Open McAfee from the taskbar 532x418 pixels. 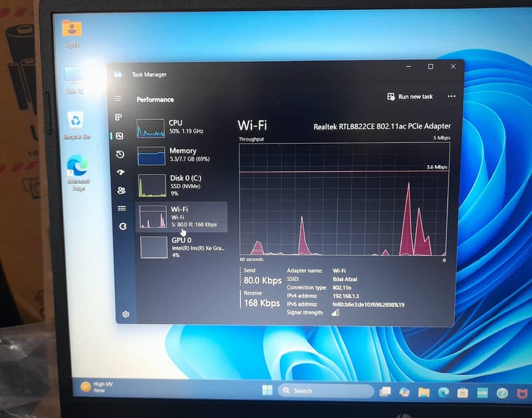[x=522, y=393]
